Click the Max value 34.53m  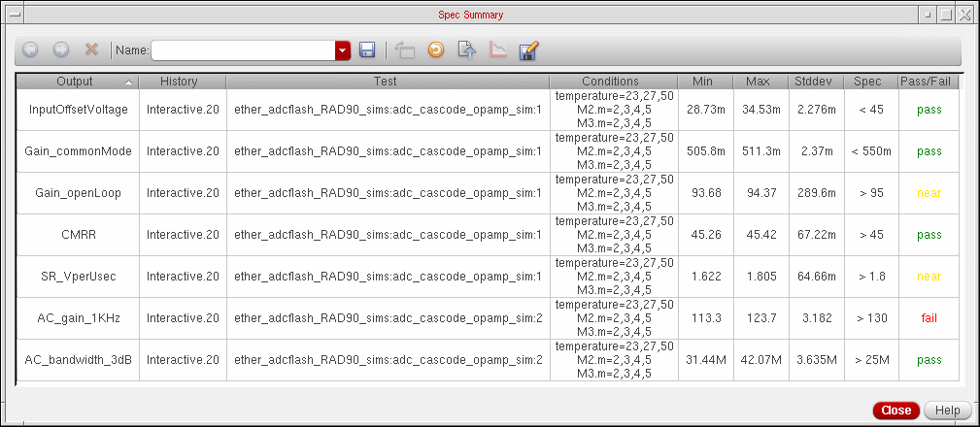point(761,110)
